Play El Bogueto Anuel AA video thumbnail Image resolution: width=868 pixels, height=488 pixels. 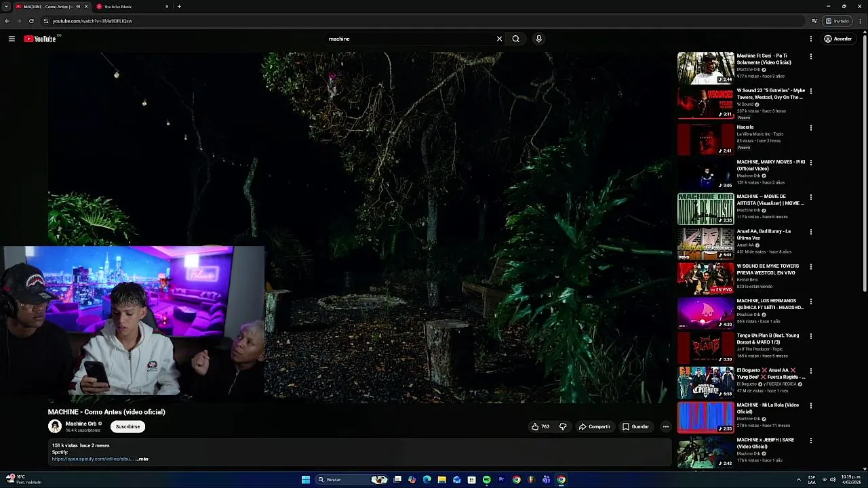point(705,382)
